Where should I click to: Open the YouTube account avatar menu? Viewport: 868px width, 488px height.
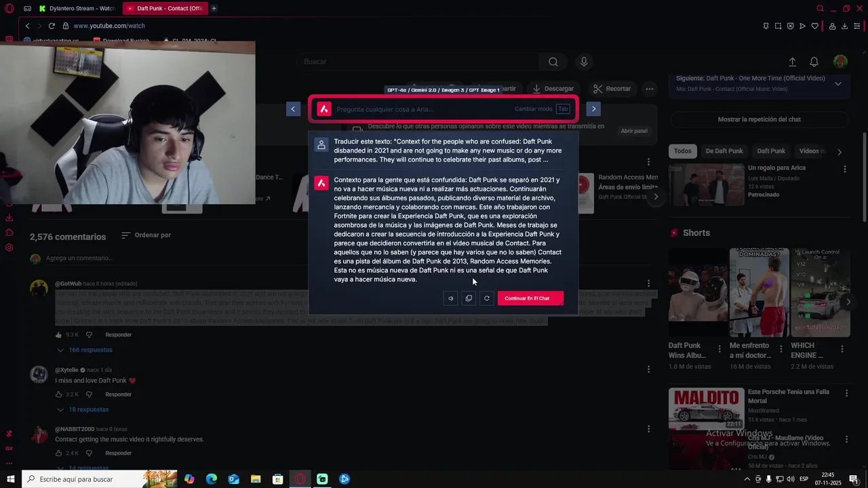840,62
